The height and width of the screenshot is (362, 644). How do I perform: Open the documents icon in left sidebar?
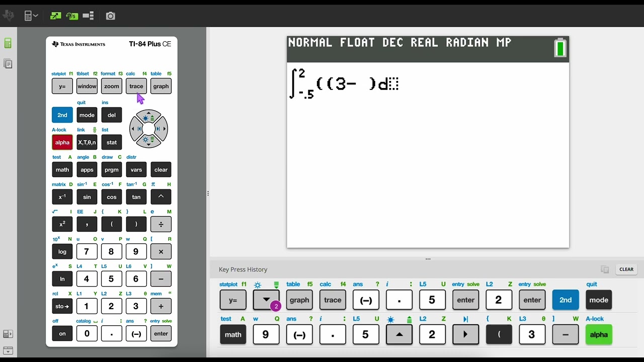click(x=8, y=64)
